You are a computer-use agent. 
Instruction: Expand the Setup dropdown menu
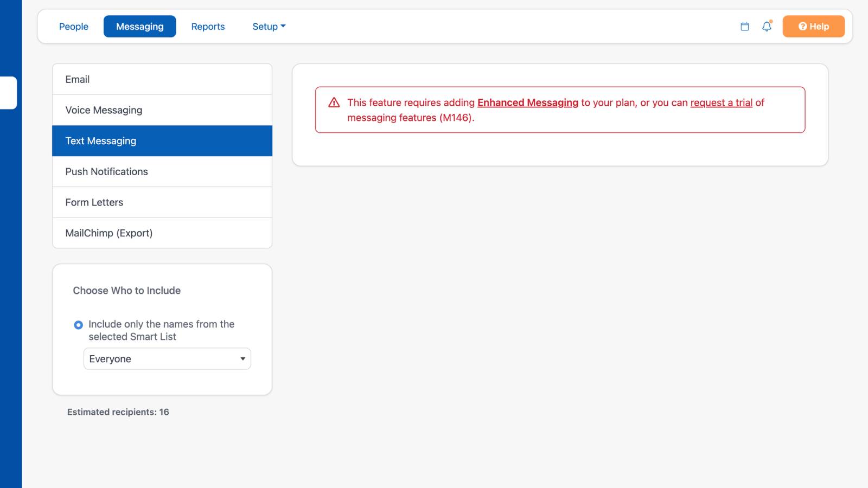point(269,27)
